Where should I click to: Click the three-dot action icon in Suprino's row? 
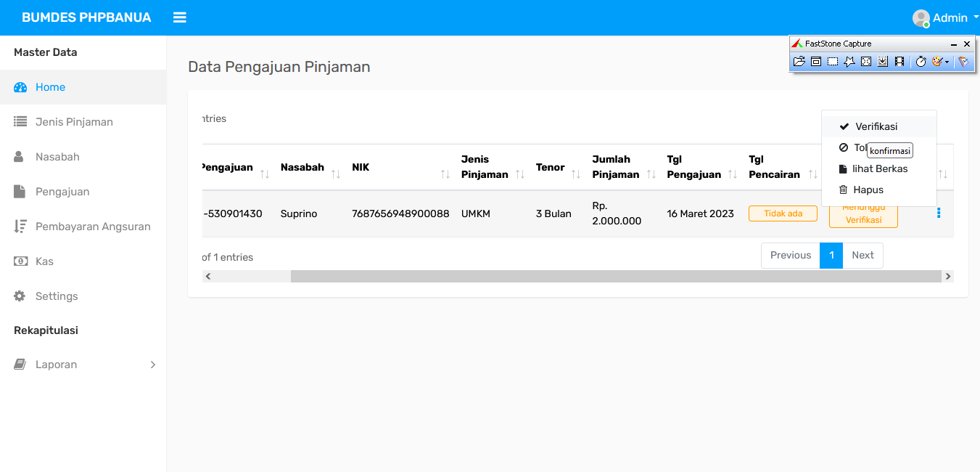click(x=939, y=213)
